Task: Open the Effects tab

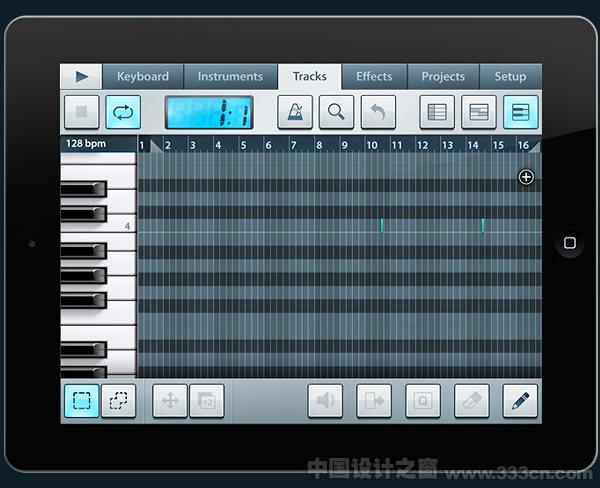Action: click(x=374, y=77)
